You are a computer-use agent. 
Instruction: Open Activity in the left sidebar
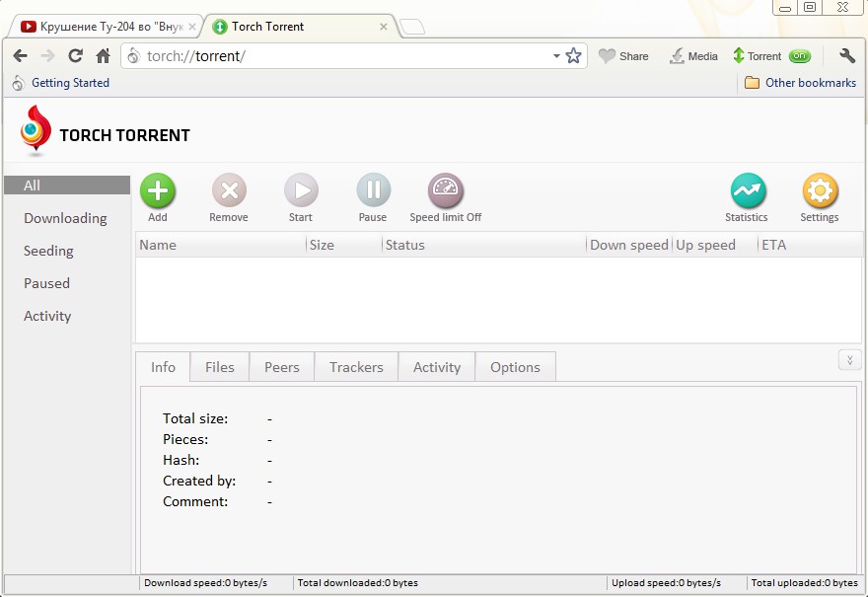tap(47, 316)
